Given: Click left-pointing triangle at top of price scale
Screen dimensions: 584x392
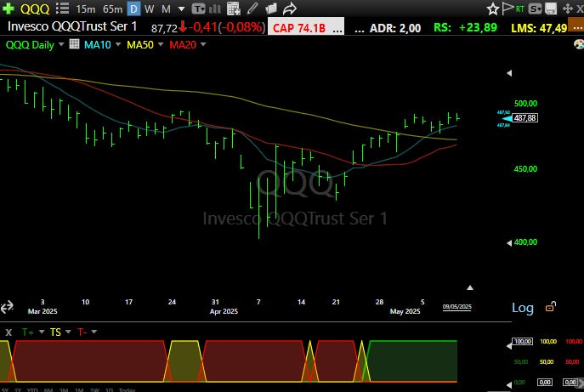Looking at the screenshot, I should [509, 73].
